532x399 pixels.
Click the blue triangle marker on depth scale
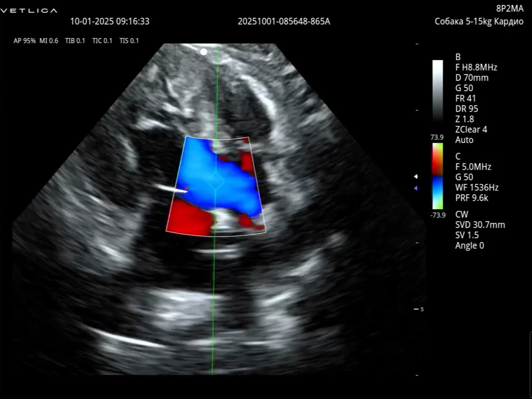416,188
